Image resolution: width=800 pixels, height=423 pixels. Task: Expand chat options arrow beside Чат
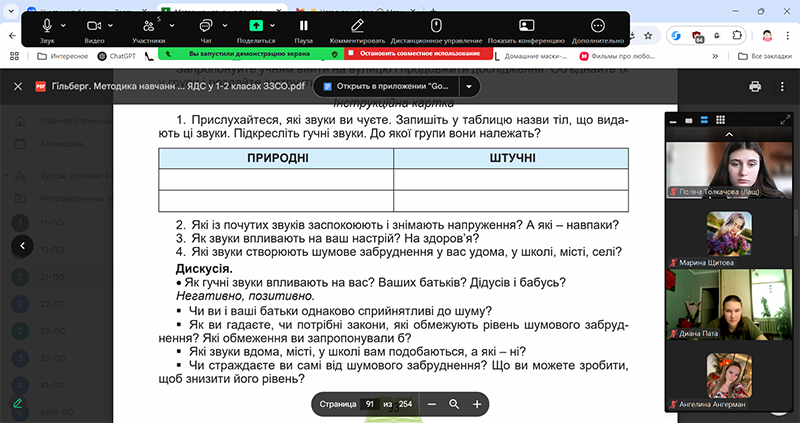[224, 25]
